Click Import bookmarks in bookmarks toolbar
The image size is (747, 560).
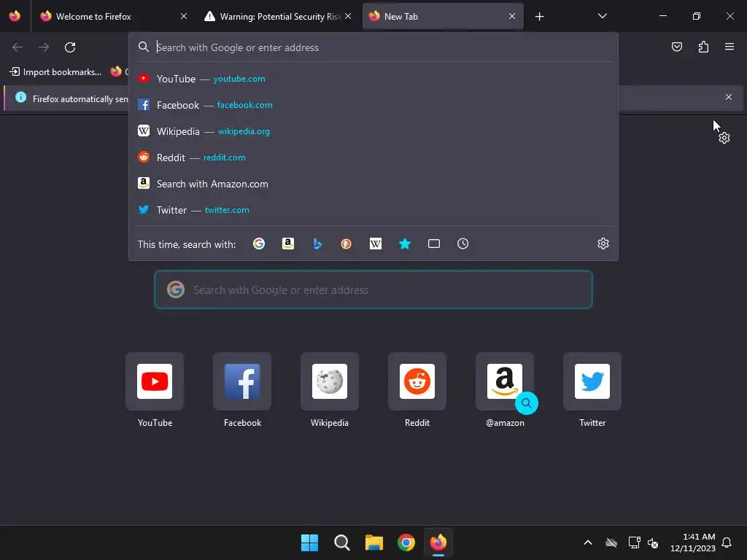(x=55, y=72)
